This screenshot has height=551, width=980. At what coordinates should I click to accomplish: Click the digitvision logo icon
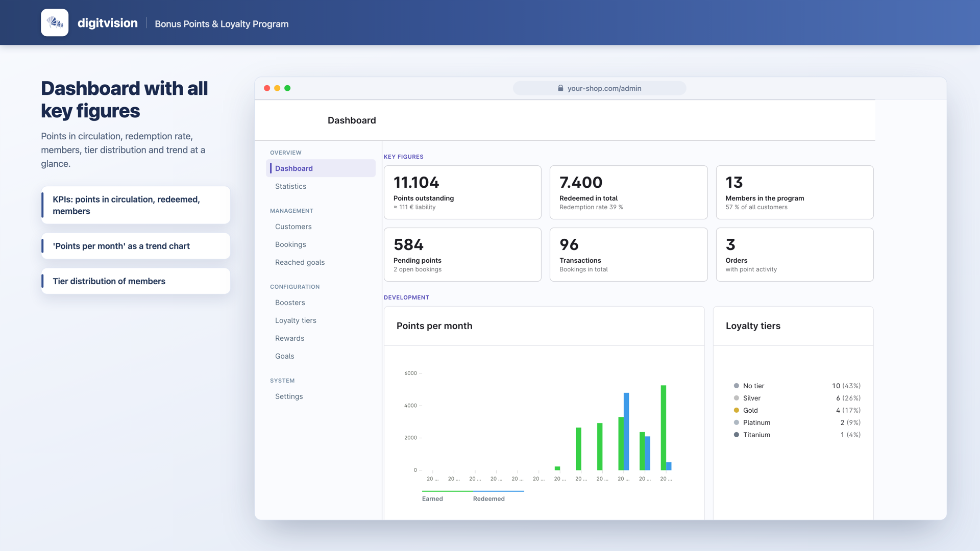(55, 22)
